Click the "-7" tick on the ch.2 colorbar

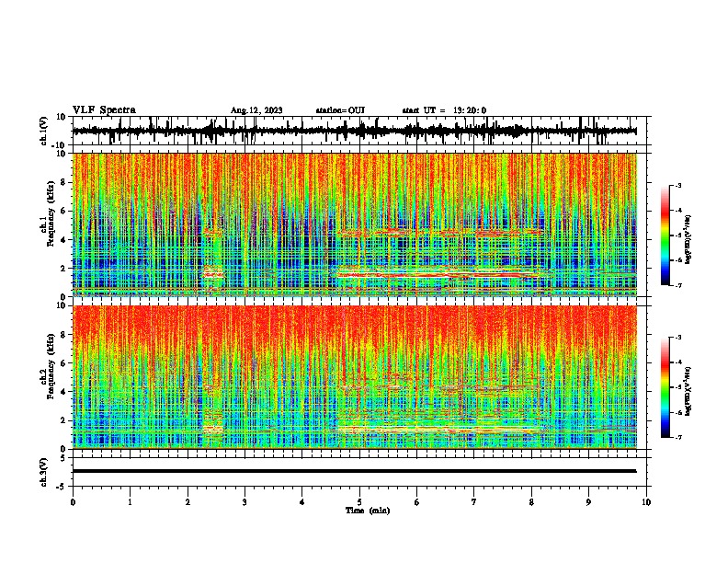click(x=677, y=437)
